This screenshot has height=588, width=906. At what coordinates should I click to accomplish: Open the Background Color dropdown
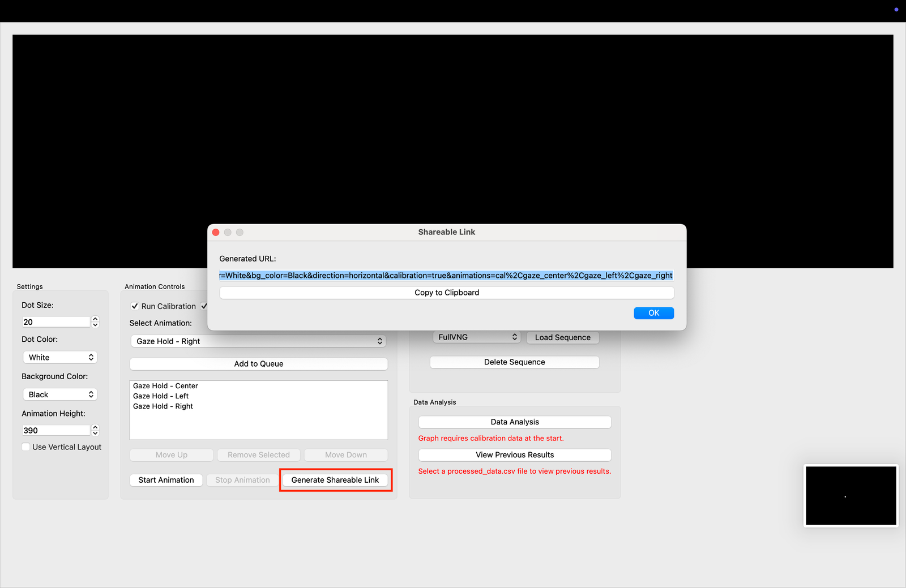point(60,394)
